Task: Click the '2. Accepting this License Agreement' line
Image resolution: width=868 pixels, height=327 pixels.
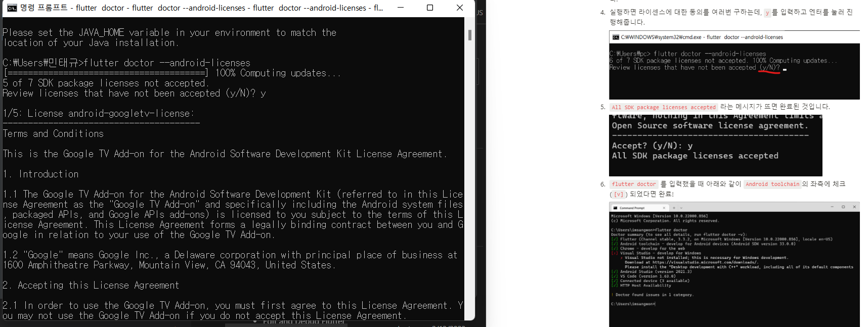Action: tap(91, 285)
